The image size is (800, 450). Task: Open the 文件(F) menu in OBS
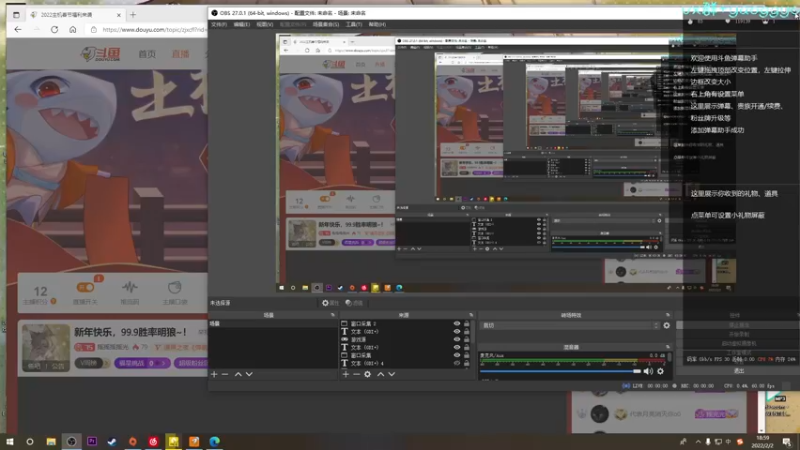point(219,24)
